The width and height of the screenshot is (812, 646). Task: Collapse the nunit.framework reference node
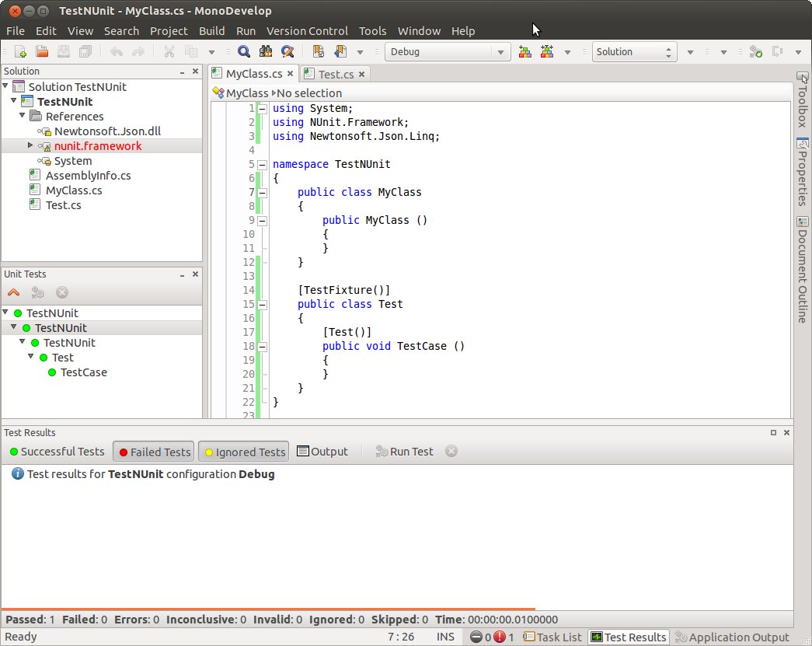pyautogui.click(x=30, y=145)
